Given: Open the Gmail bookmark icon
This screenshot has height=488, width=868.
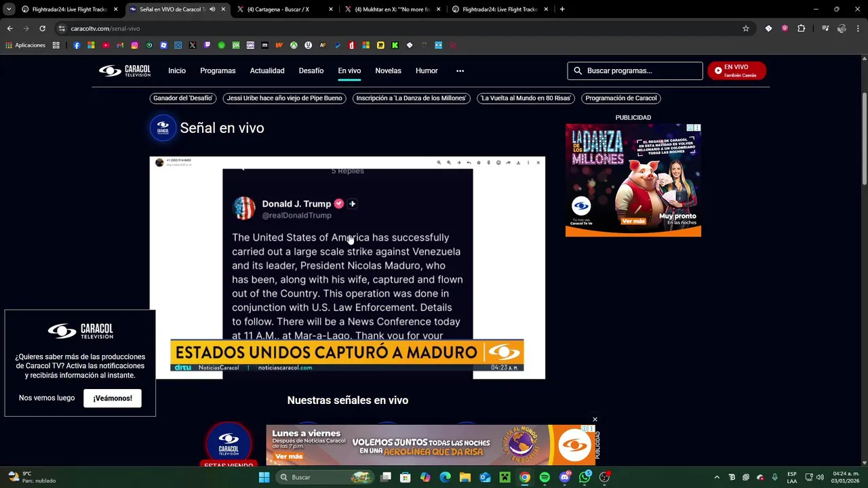Looking at the screenshot, I should pyautogui.click(x=120, y=45).
